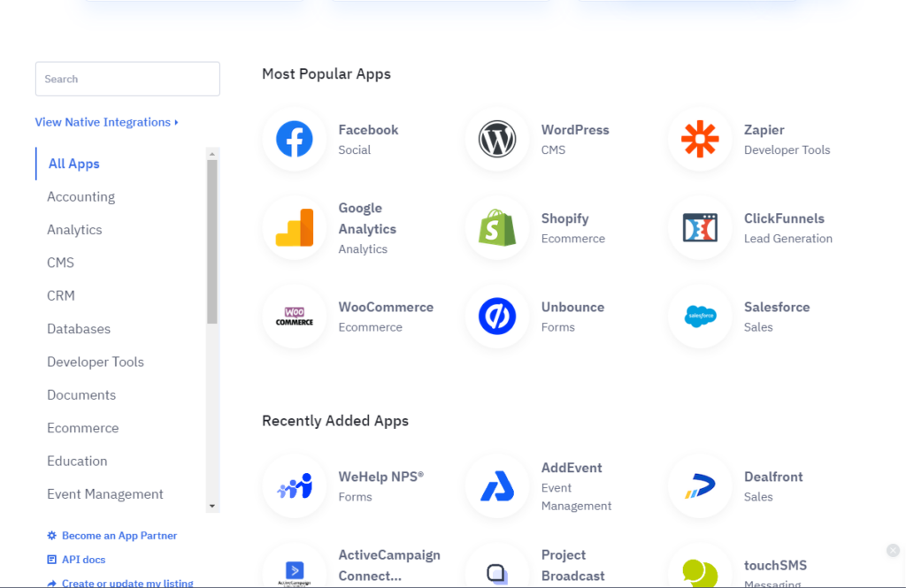Click WeHelp NPS app name
The width and height of the screenshot is (906, 588).
coord(380,477)
